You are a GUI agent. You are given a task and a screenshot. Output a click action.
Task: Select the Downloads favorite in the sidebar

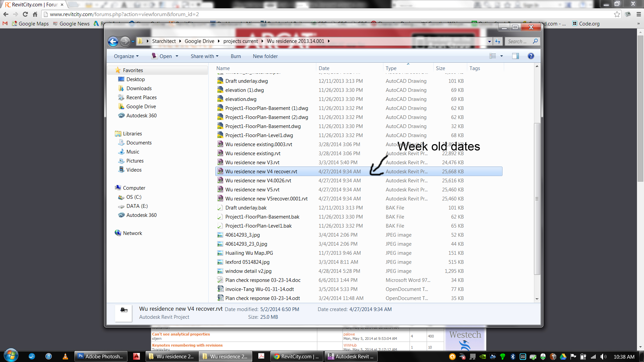(139, 88)
